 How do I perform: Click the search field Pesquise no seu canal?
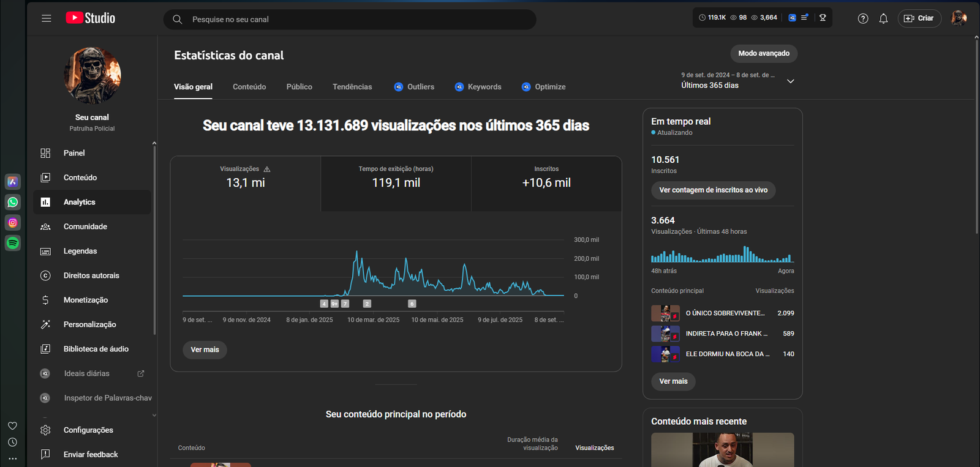[x=355, y=20]
